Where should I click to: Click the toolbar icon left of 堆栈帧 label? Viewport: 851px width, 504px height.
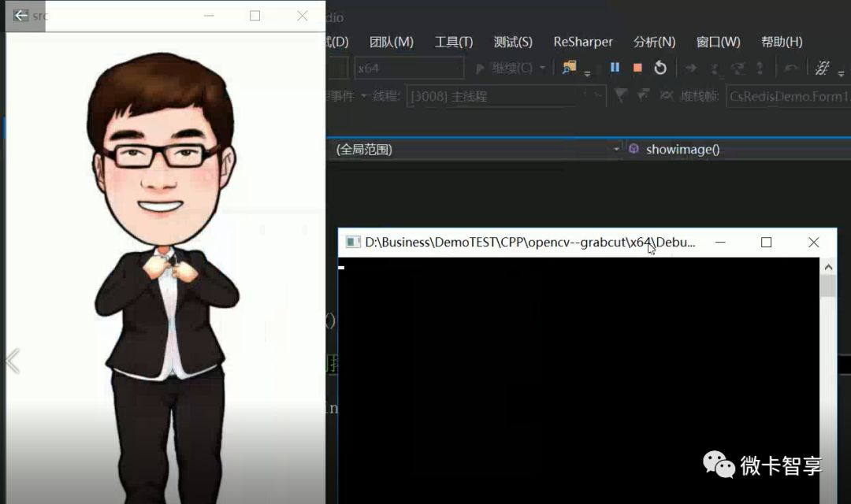coord(667,95)
